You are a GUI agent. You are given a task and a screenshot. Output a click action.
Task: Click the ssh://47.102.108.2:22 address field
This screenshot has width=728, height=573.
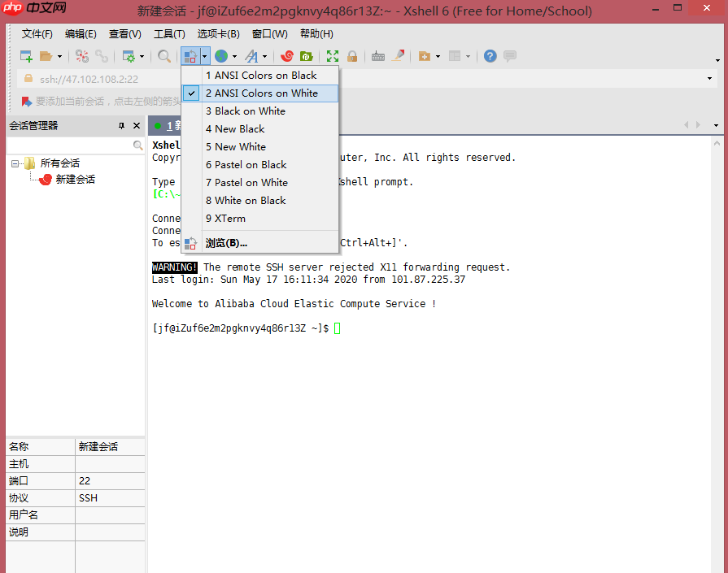(89, 80)
